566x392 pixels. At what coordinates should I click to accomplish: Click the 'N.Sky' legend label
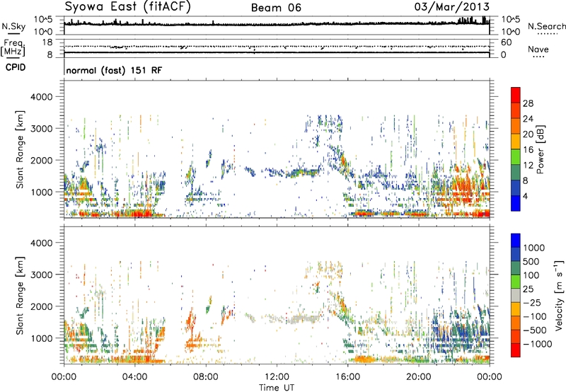click(x=13, y=26)
